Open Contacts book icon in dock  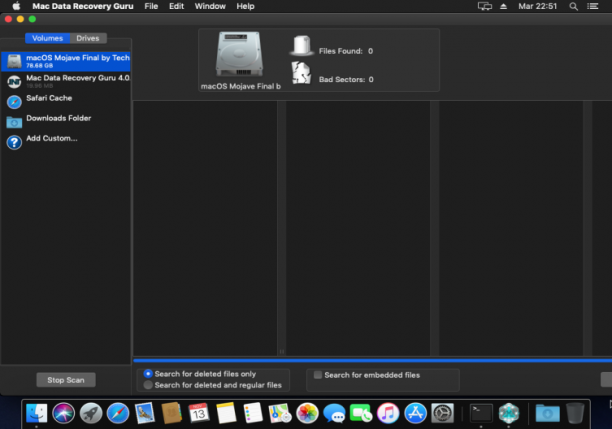[x=172, y=413]
